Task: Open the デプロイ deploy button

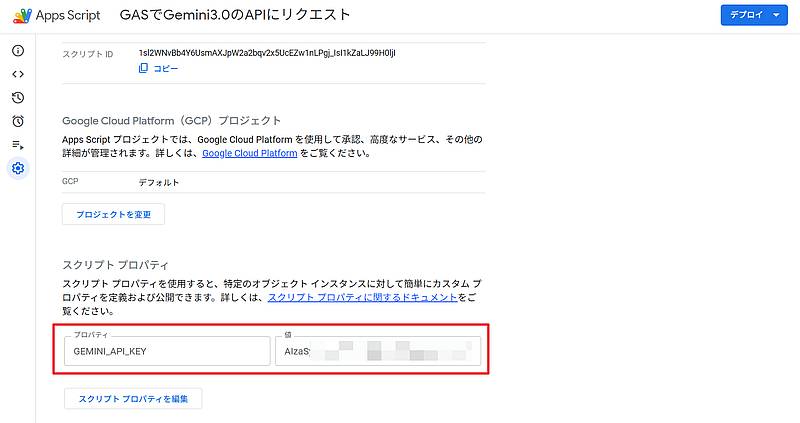Action: [x=754, y=15]
